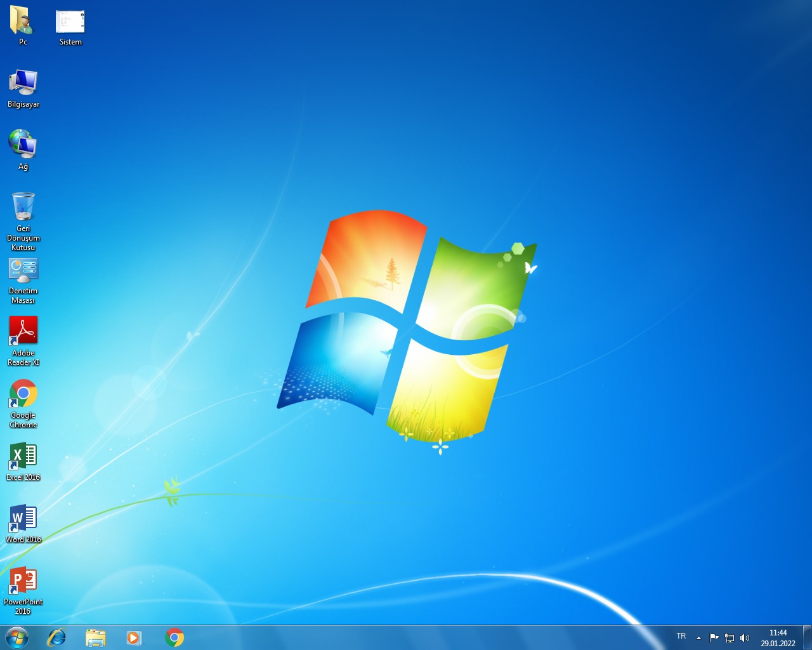Show hidden system tray icons

698,638
